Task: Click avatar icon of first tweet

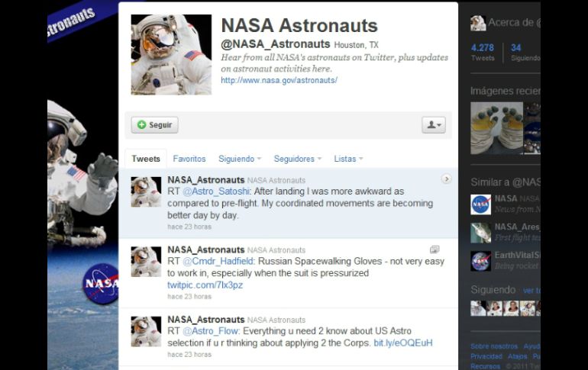Action: tap(146, 192)
